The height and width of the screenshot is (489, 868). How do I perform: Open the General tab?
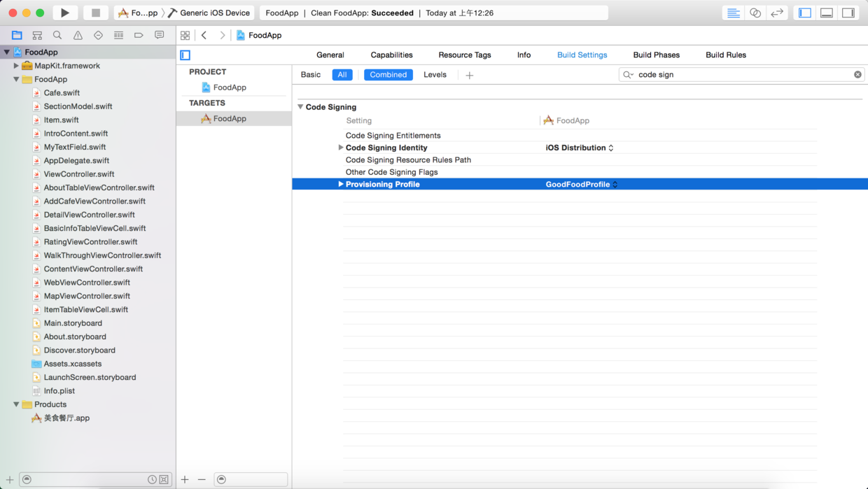click(x=330, y=55)
